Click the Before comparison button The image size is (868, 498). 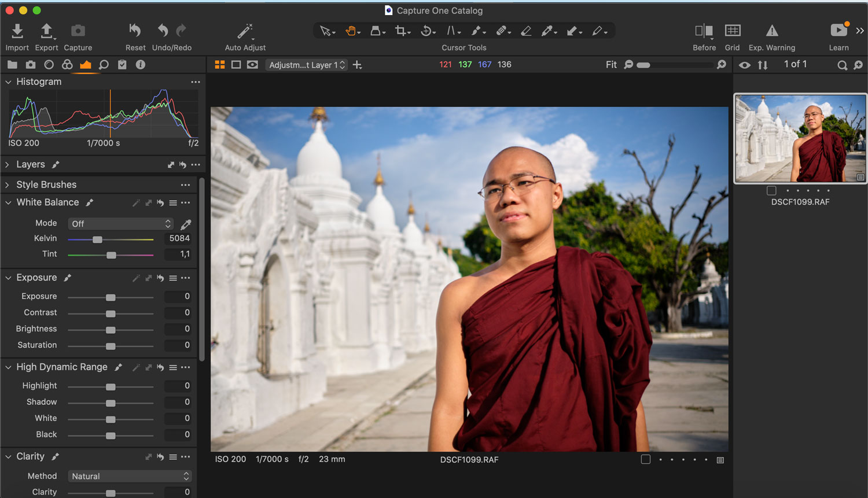[704, 31]
